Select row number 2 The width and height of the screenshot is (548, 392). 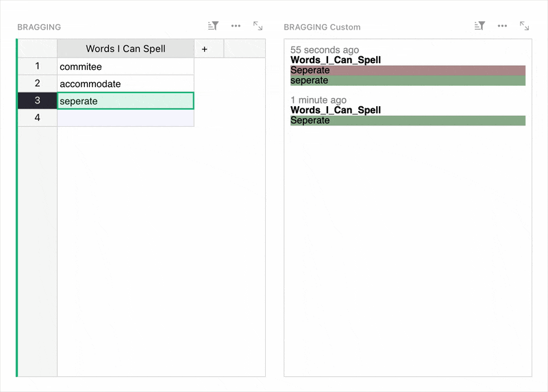point(37,84)
